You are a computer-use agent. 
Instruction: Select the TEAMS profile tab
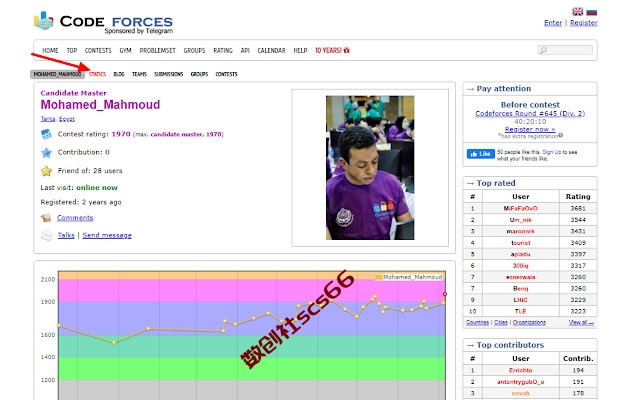click(139, 74)
